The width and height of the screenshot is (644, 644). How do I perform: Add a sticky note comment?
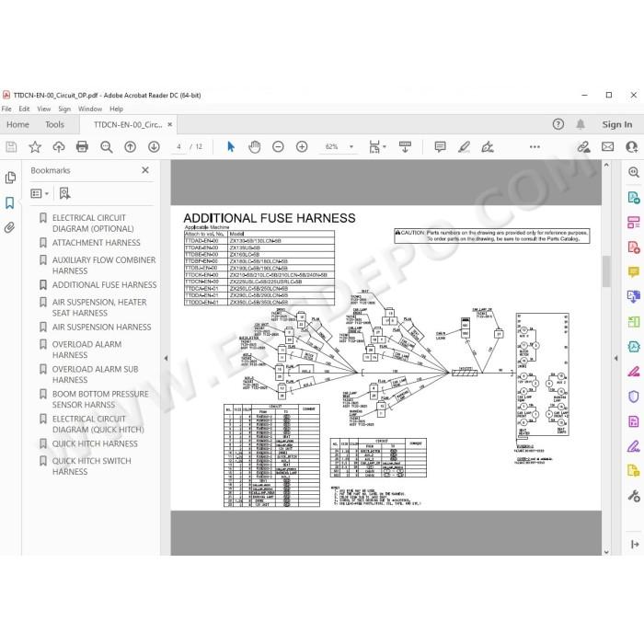point(440,146)
